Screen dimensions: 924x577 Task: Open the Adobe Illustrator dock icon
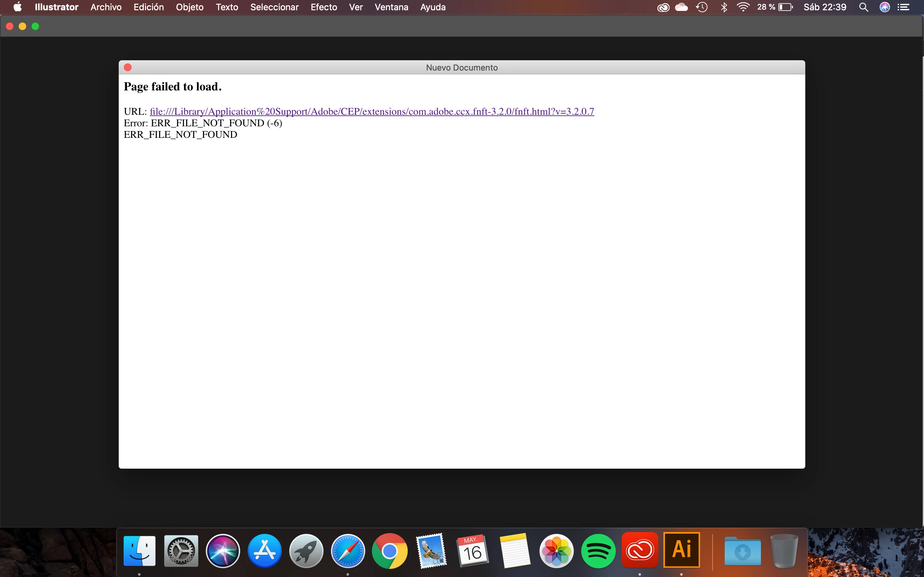(681, 550)
